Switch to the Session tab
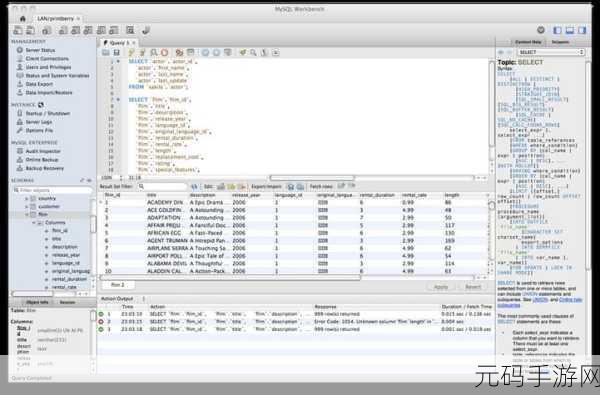This screenshot has width=600, height=395. point(67,302)
